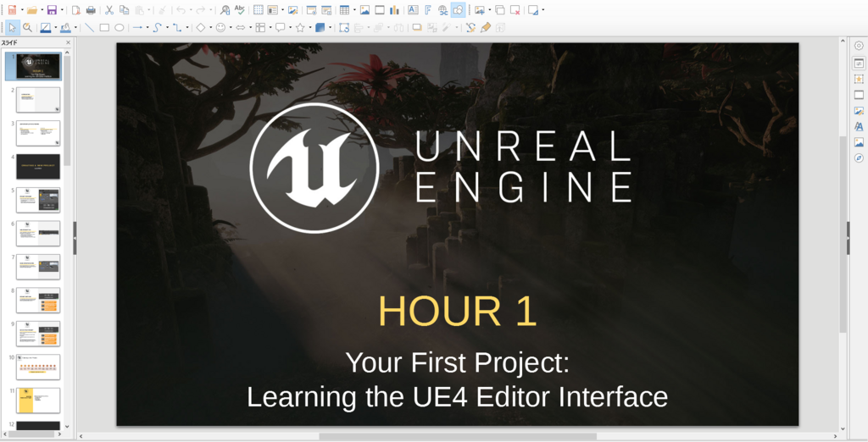Open the New document dropdown arrow
Screen dimensions: 868x442
pyautogui.click(x=22, y=10)
